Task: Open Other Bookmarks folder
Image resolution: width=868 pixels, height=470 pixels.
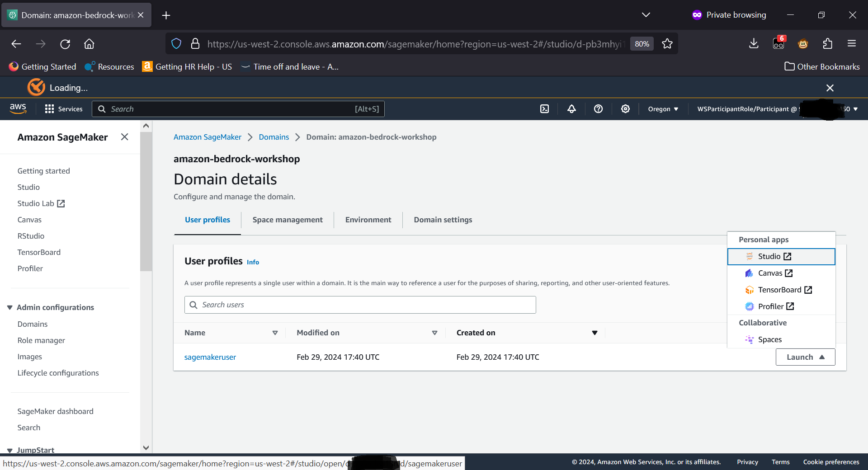Action: [822, 66]
